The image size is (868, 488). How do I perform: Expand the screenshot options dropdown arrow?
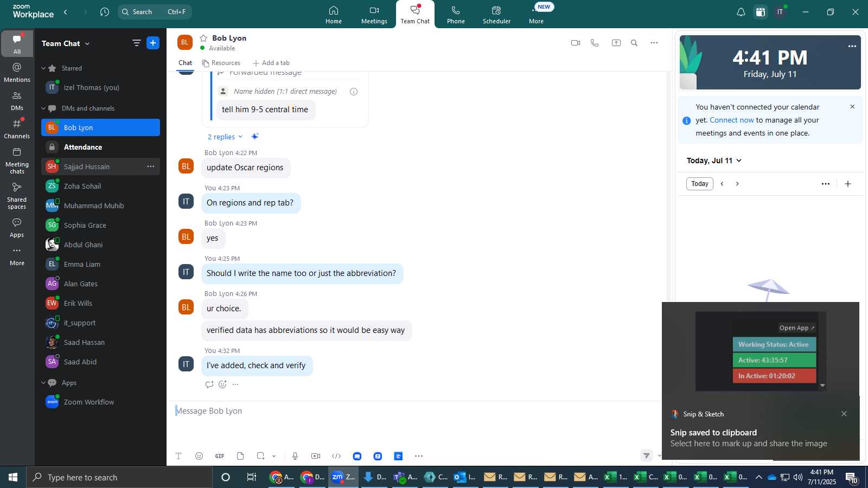coord(274,456)
